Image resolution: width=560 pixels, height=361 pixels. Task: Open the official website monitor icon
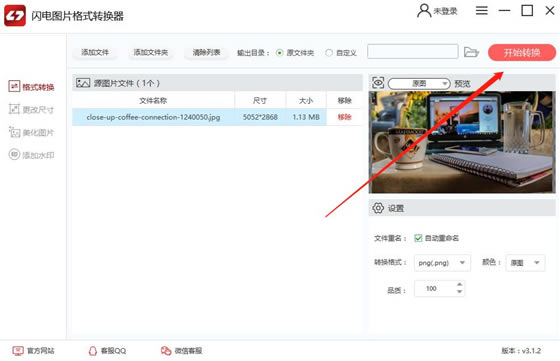point(18,351)
